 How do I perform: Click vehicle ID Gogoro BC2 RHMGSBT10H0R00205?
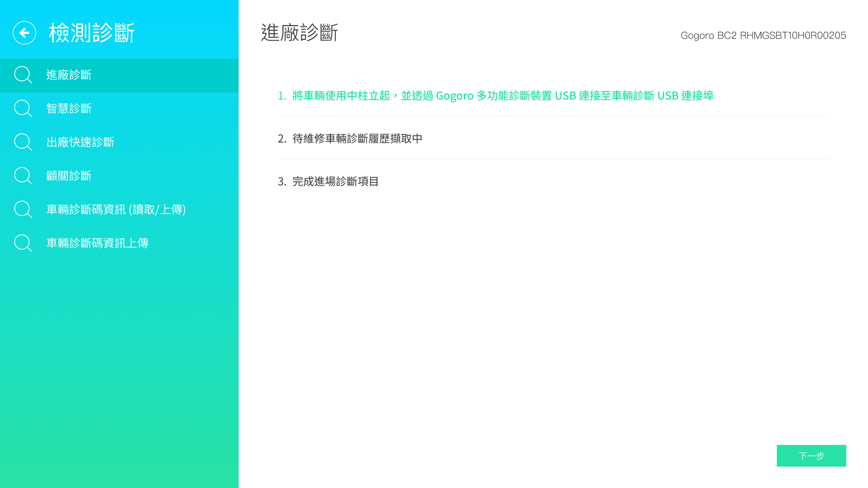[x=763, y=35]
